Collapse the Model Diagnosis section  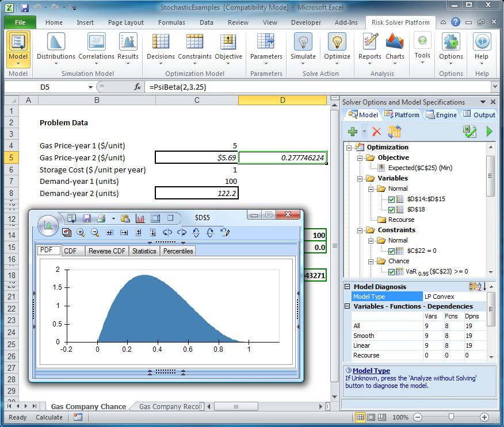(347, 287)
